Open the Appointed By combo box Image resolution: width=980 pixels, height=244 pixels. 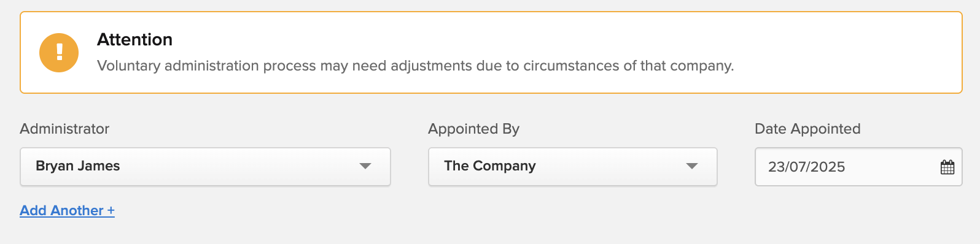click(x=572, y=167)
